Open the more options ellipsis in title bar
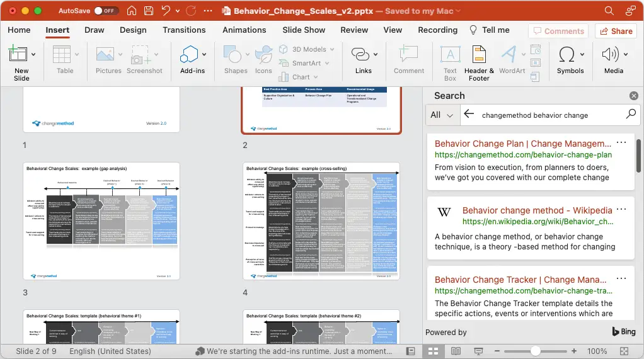Screen dimensions: 644x359 (x=208, y=11)
